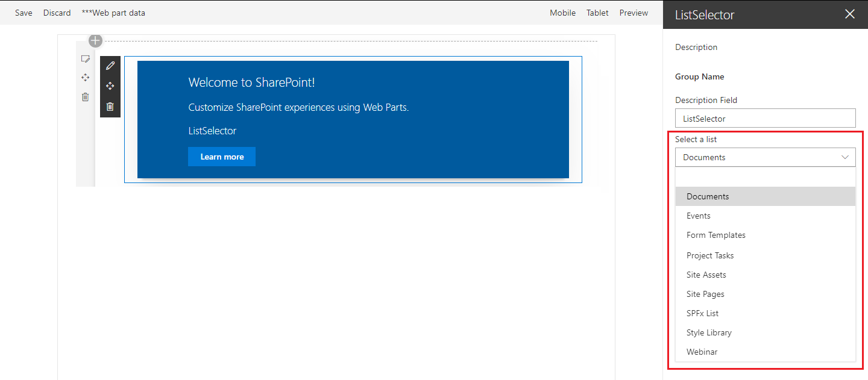This screenshot has width=868, height=380.
Task: Click into the Description Field text box
Action: pos(765,119)
